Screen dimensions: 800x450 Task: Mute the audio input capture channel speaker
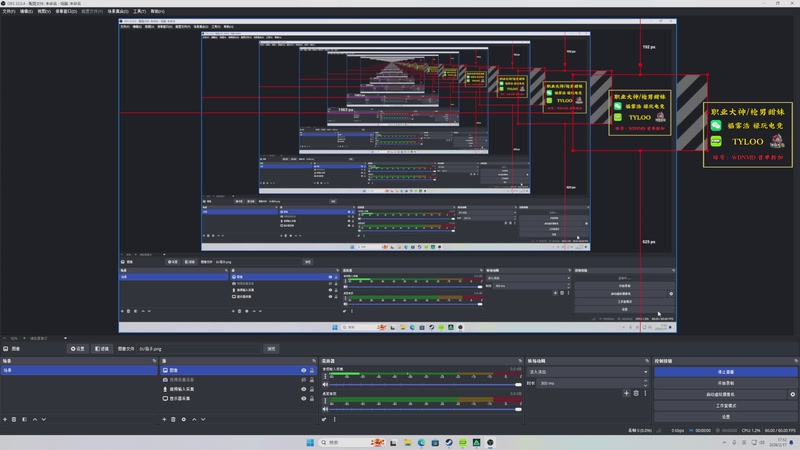(x=325, y=385)
